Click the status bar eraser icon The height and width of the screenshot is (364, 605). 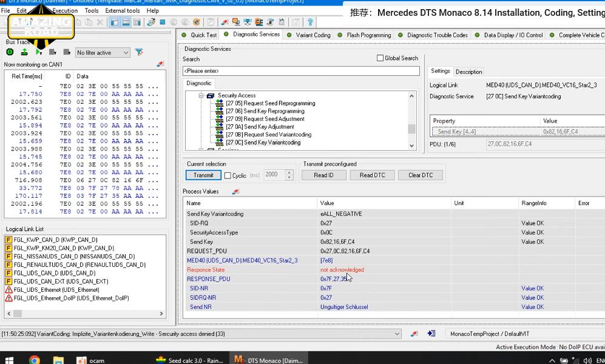click(414, 334)
